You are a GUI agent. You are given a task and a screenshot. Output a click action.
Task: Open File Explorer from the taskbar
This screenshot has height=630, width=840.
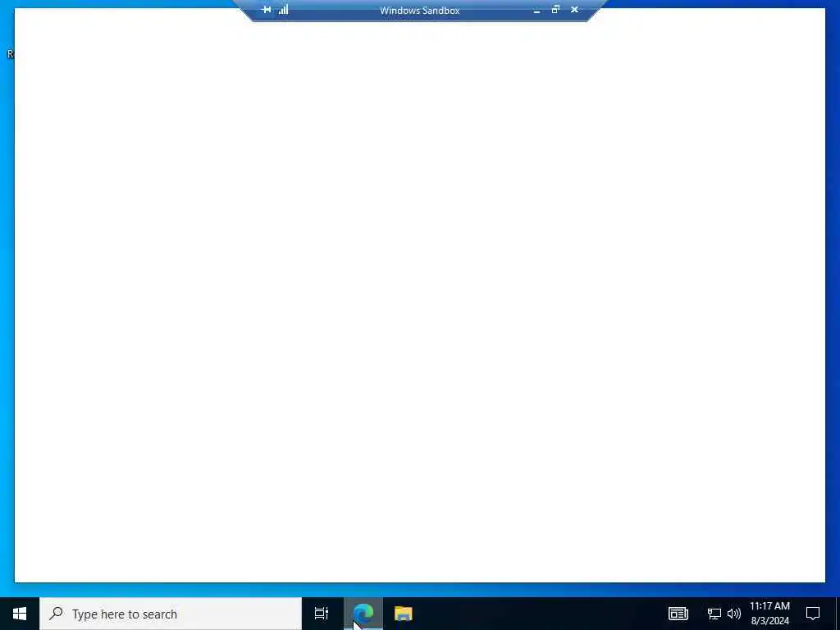pyautogui.click(x=404, y=614)
